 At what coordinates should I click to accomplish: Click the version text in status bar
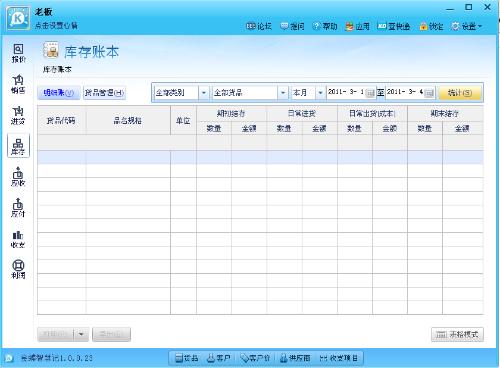[57, 358]
